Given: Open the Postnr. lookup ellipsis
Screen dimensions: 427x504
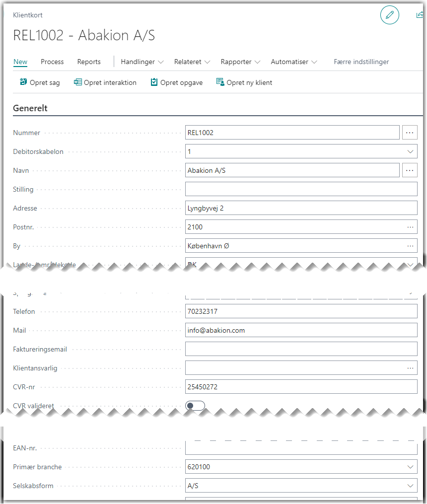Looking at the screenshot, I should [x=410, y=227].
